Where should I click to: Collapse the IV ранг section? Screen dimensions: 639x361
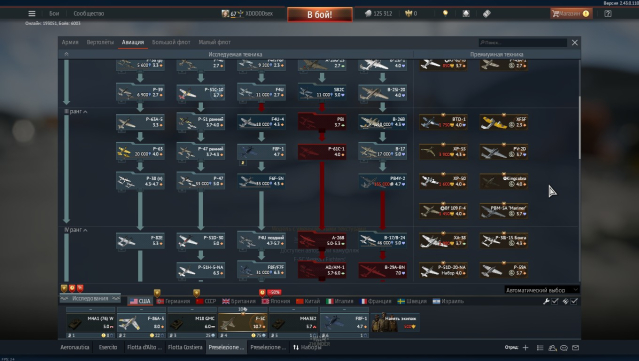coord(76,230)
